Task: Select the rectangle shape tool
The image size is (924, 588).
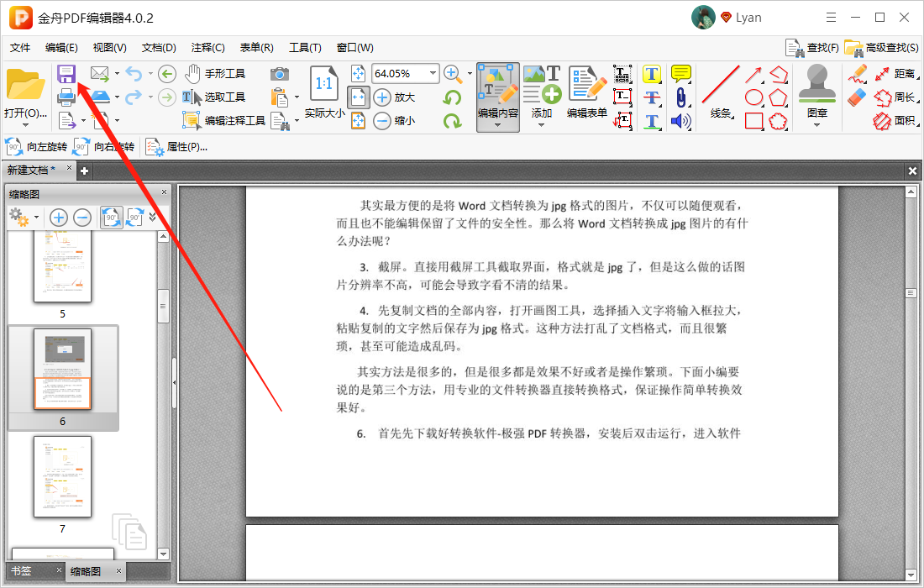Action: coord(753,121)
